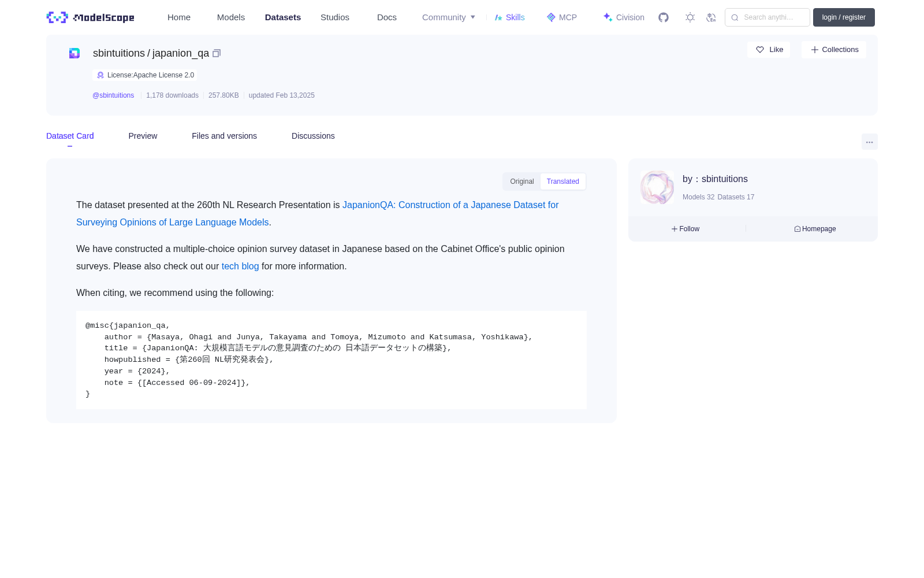Screen dimensions: 924x578
Task: Copy the dataset name japanion_qa
Action: (217, 53)
